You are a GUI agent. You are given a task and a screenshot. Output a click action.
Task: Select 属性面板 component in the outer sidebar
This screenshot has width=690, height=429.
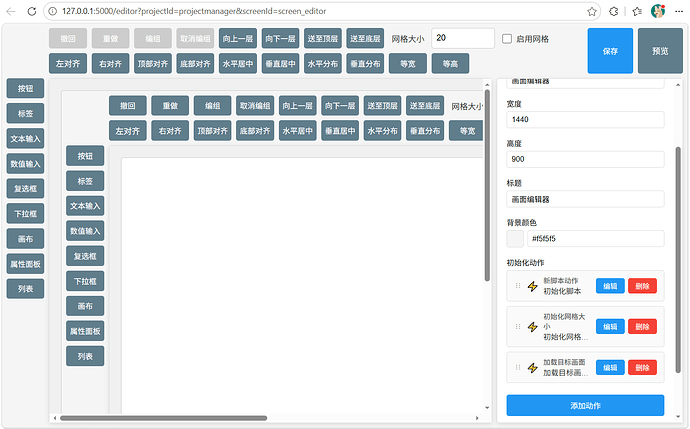[x=26, y=264]
